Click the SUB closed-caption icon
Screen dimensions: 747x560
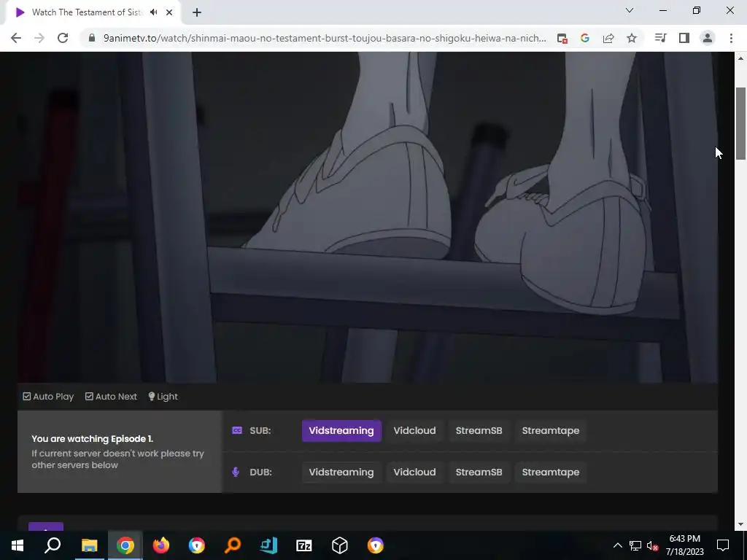pos(237,430)
